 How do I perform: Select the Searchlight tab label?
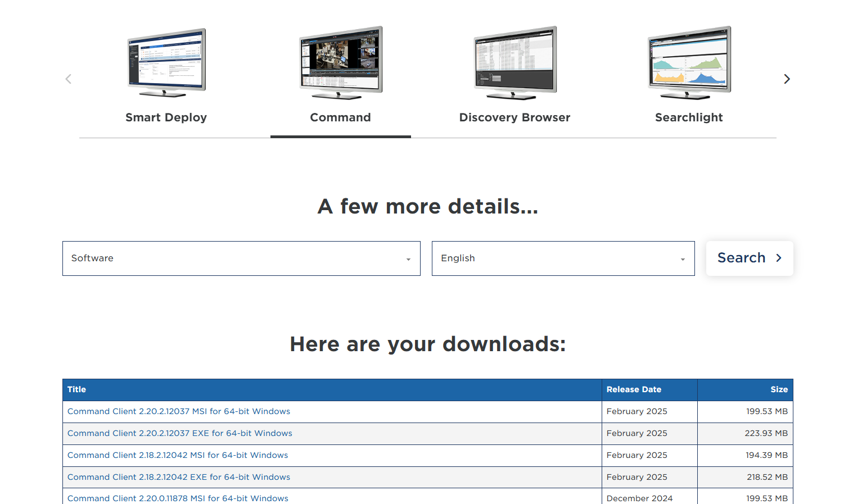pyautogui.click(x=689, y=117)
